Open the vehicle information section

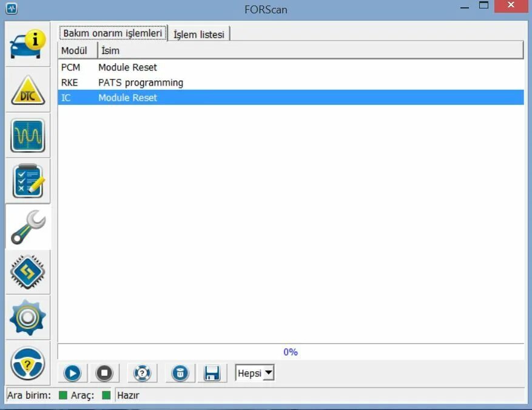(x=28, y=44)
